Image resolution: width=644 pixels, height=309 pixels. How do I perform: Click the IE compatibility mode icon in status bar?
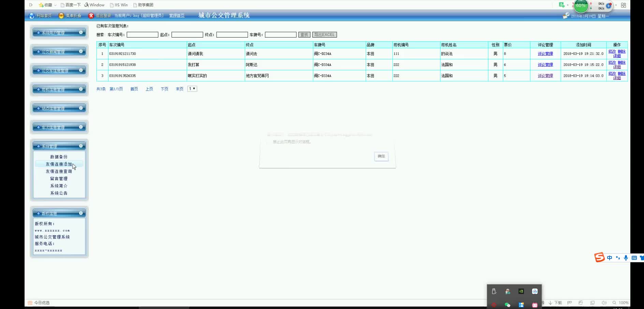tap(581, 303)
